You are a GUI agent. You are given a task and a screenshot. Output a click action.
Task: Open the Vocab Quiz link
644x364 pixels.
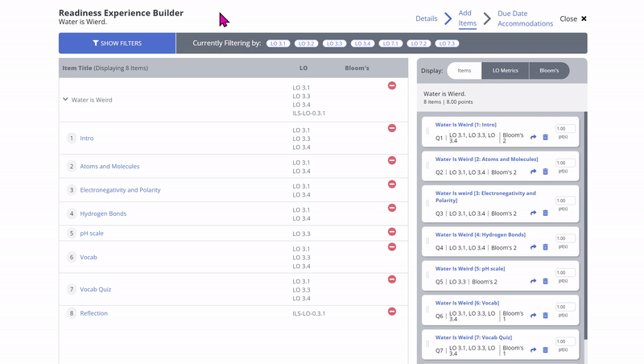[x=95, y=289]
